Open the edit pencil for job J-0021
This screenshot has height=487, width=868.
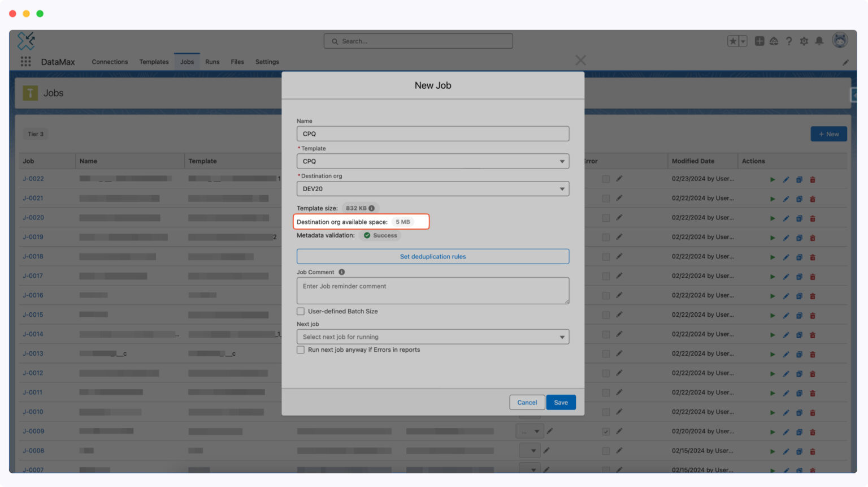point(786,198)
